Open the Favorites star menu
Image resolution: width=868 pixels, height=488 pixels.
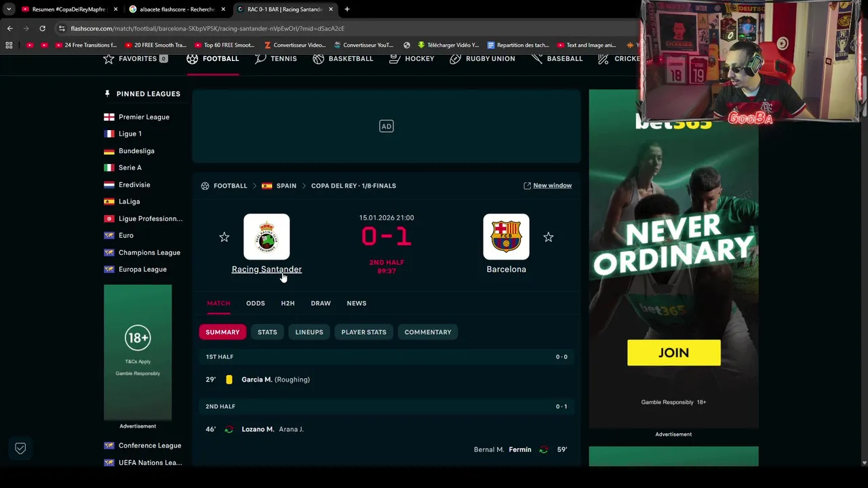[135, 59]
